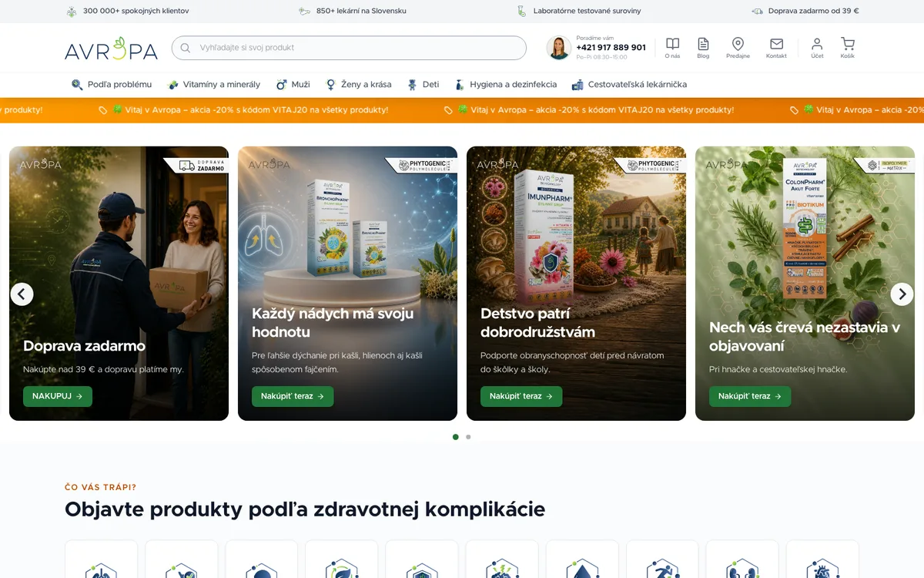This screenshot has width=924, height=578.
Task: Click Nakúpiť teraz on the BronchoPharm card
Action: coord(293,396)
